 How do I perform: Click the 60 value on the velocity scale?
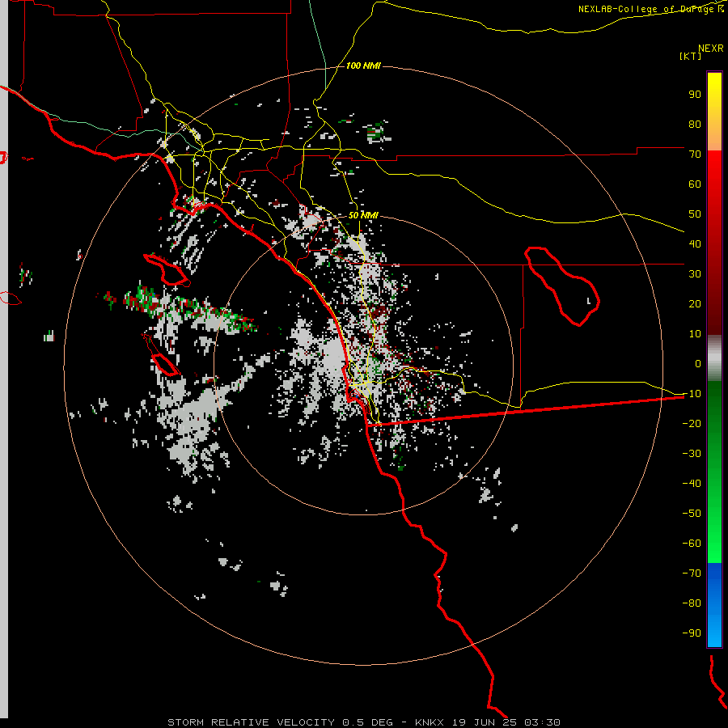(x=695, y=184)
